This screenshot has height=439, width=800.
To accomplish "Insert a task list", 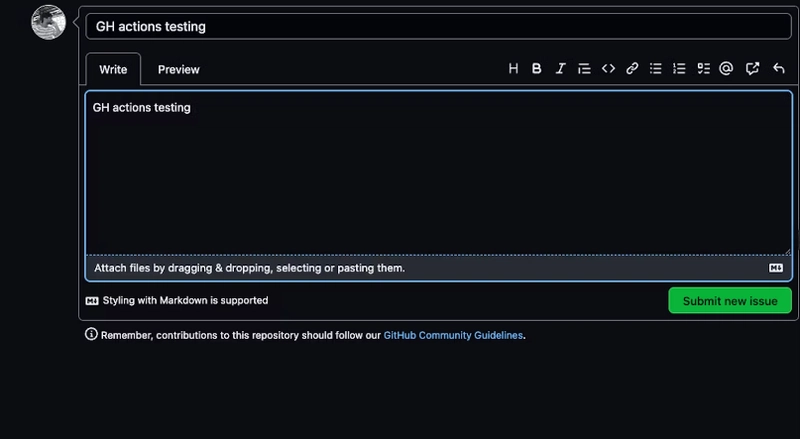I will (704, 68).
